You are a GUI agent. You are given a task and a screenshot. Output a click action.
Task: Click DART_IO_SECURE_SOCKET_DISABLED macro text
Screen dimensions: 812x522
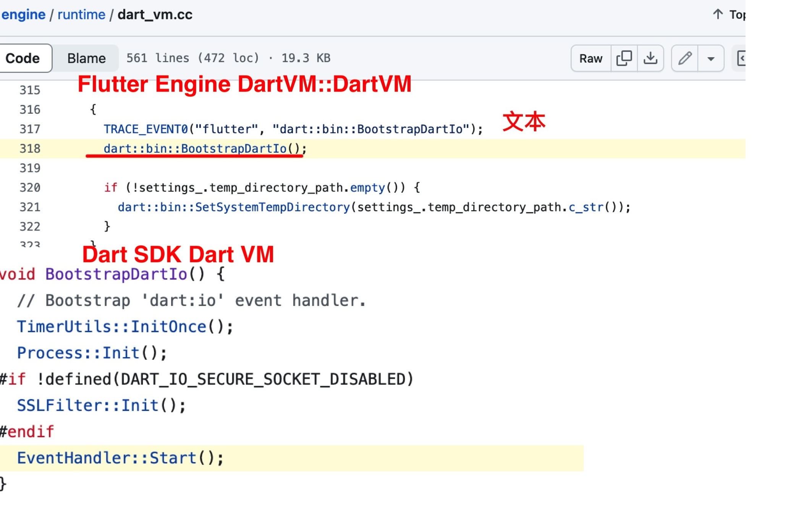(x=263, y=379)
